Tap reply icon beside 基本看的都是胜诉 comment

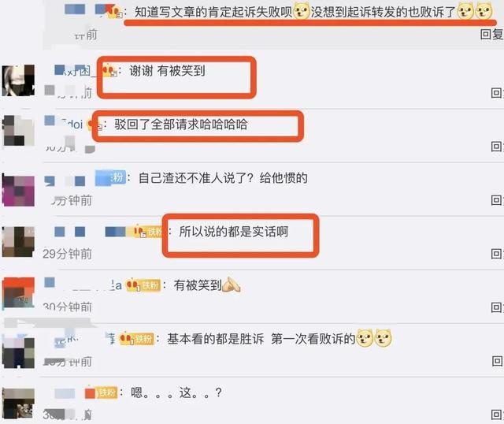(497, 361)
